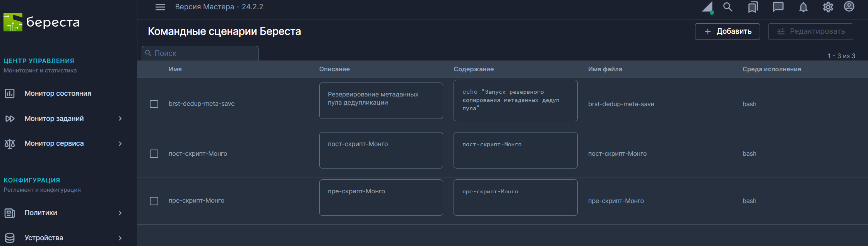Click the Добавить button
This screenshot has width=868, height=246.
[x=727, y=31]
